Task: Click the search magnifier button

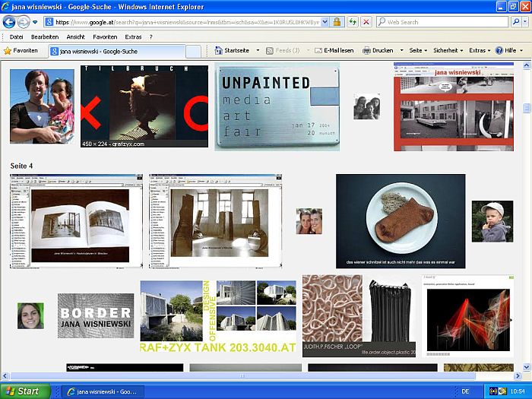Action: click(x=516, y=22)
